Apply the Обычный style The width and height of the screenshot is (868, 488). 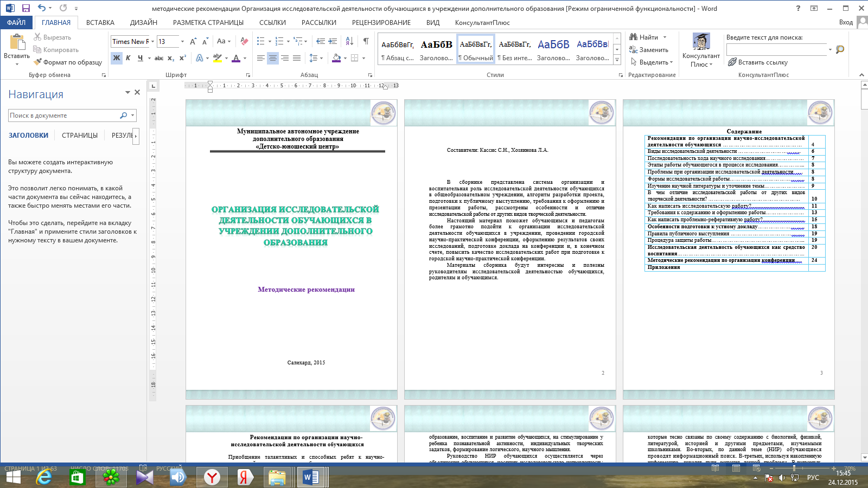(x=476, y=50)
